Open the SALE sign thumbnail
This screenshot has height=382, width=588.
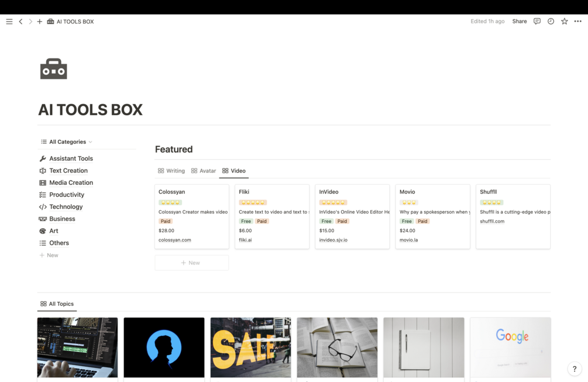[250, 347]
